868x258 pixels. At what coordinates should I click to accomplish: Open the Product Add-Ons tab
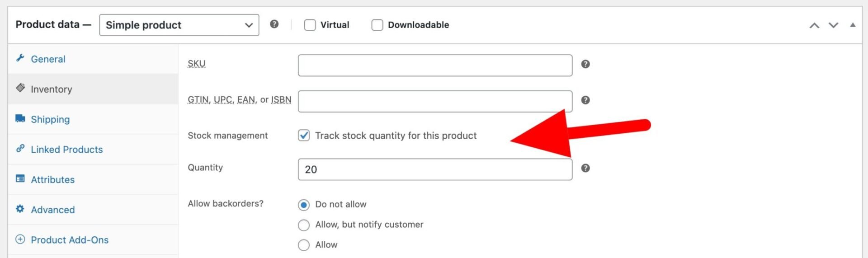93,240
